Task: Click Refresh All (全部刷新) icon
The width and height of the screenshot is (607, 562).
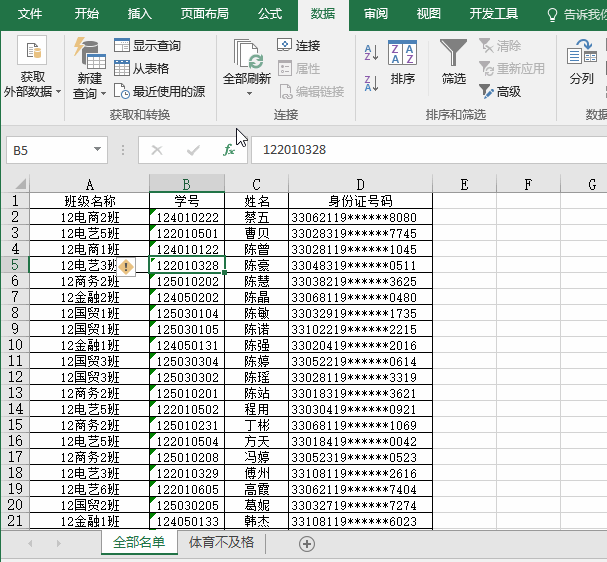Action: point(248,53)
